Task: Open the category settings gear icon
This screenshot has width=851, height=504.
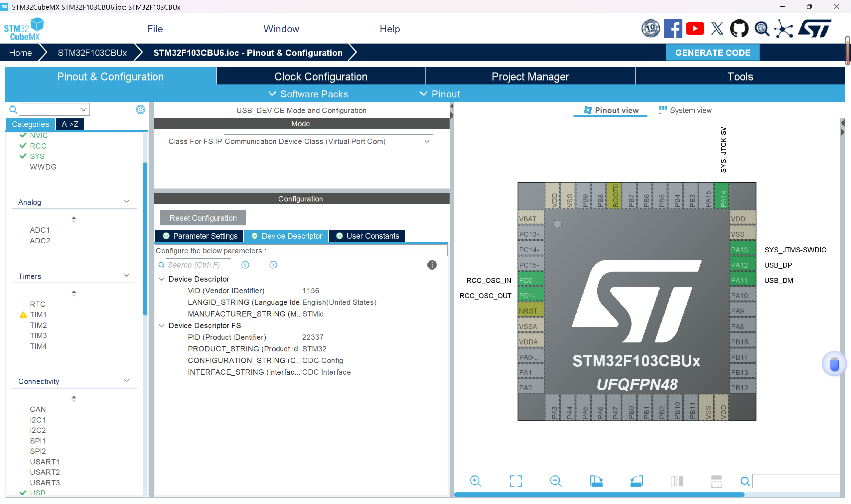Action: click(x=140, y=109)
